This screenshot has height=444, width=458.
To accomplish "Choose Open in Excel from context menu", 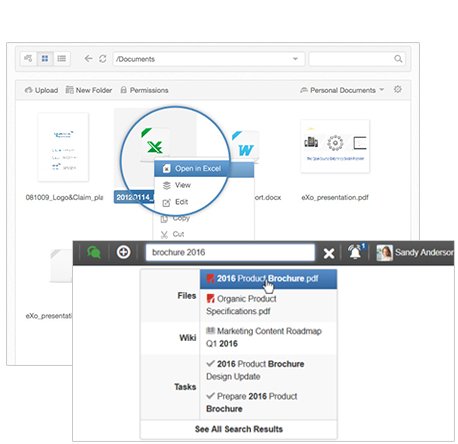I will [x=204, y=169].
